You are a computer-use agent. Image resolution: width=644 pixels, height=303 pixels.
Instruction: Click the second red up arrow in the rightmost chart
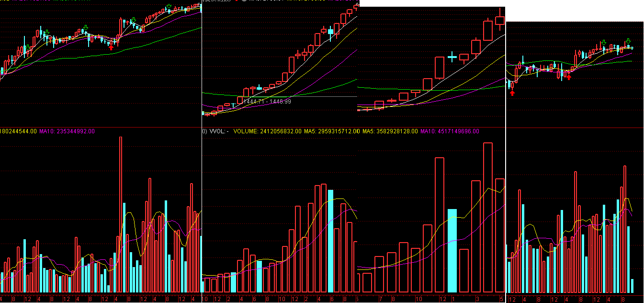click(x=569, y=77)
